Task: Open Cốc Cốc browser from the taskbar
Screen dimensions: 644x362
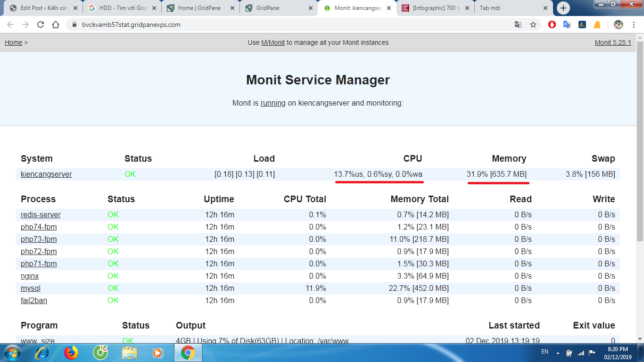Action: [x=100, y=353]
